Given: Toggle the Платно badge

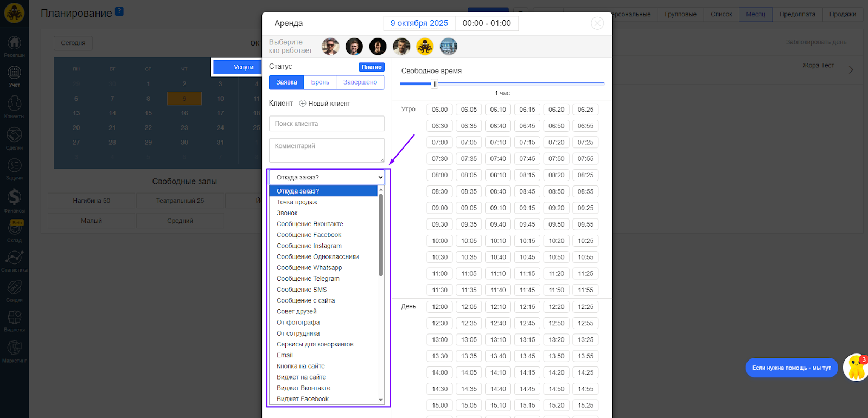Looking at the screenshot, I should (x=372, y=67).
